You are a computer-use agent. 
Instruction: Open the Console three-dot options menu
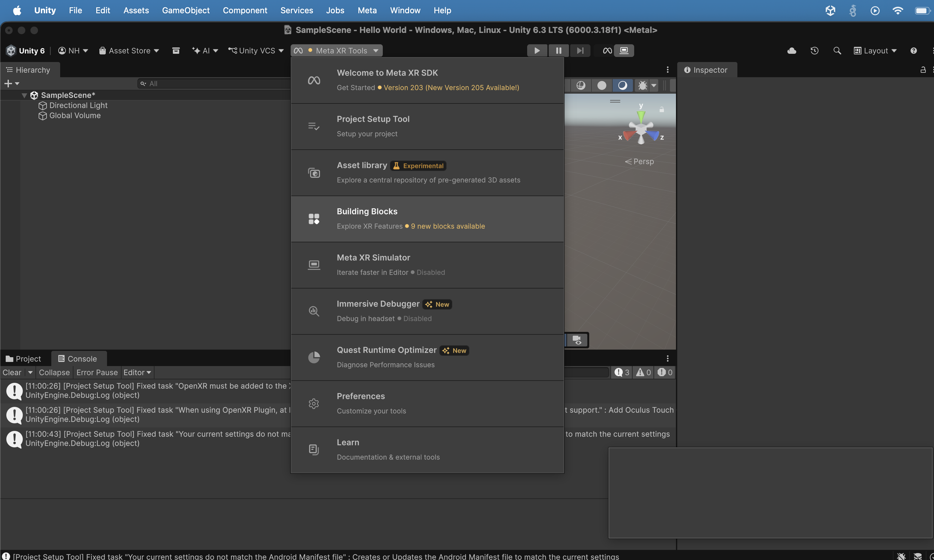click(667, 358)
